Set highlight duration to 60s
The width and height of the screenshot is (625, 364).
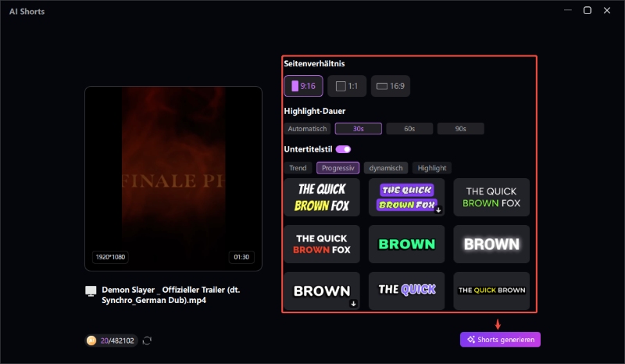(409, 129)
